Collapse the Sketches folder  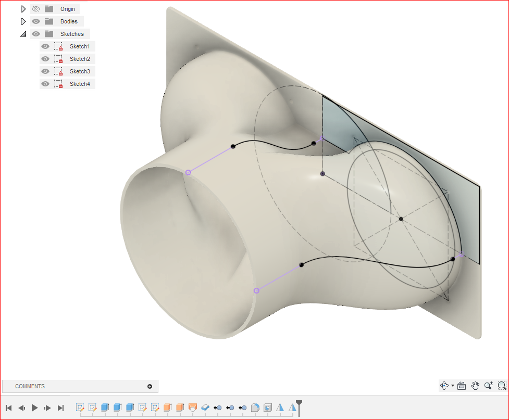[23, 34]
